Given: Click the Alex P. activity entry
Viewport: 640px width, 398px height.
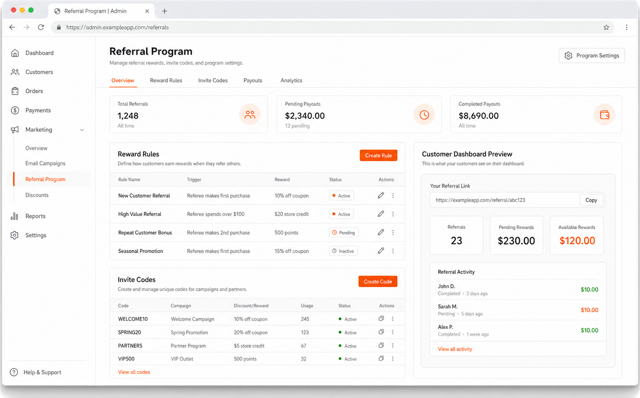Looking at the screenshot, I should coord(518,330).
